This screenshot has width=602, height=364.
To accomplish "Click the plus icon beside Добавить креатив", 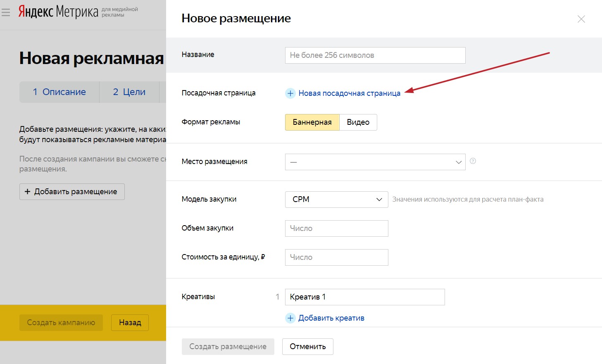I will coord(290,318).
